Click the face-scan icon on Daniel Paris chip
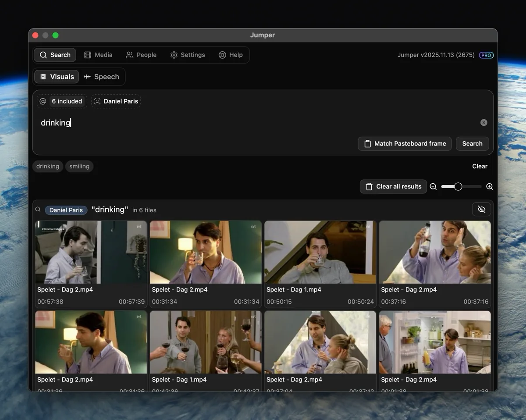 tap(97, 101)
